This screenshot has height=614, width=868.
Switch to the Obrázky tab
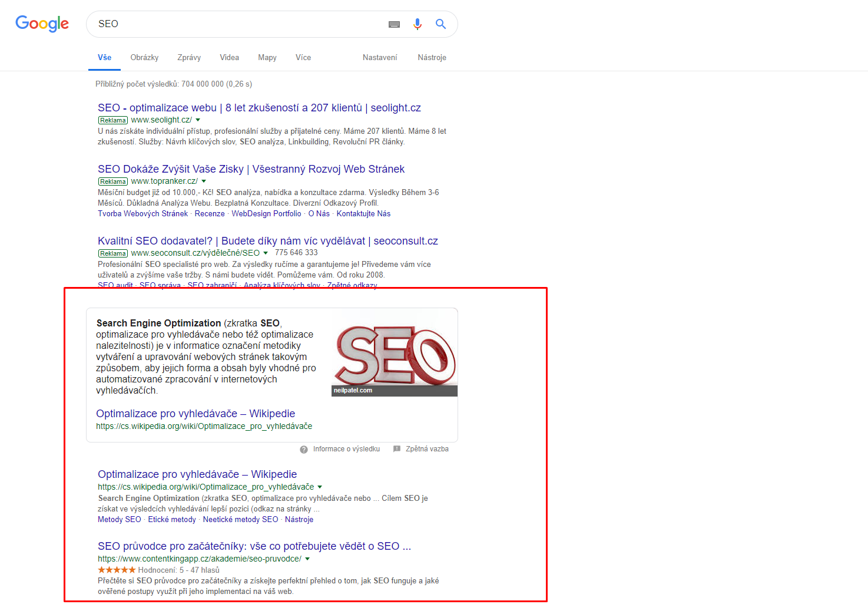coord(144,58)
